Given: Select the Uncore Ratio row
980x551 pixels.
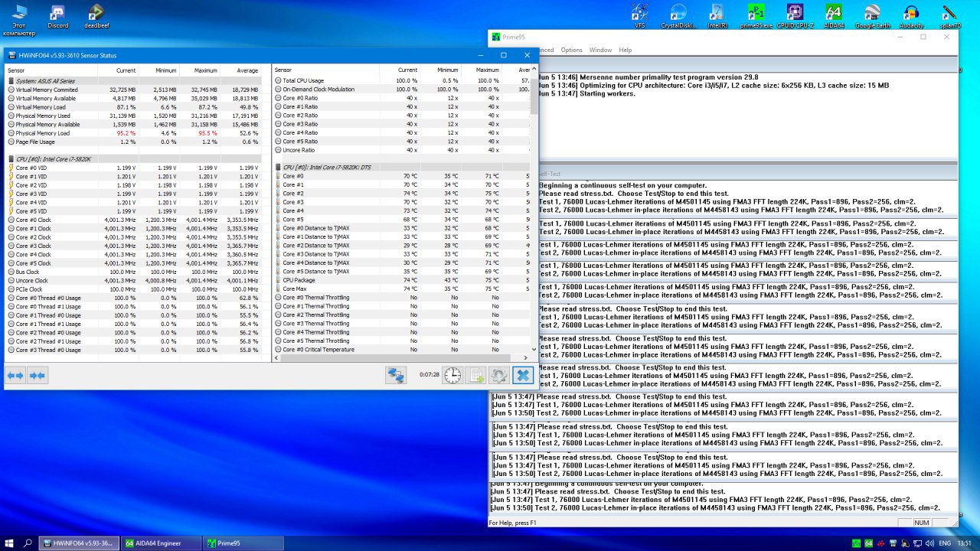Looking at the screenshot, I should (401, 150).
